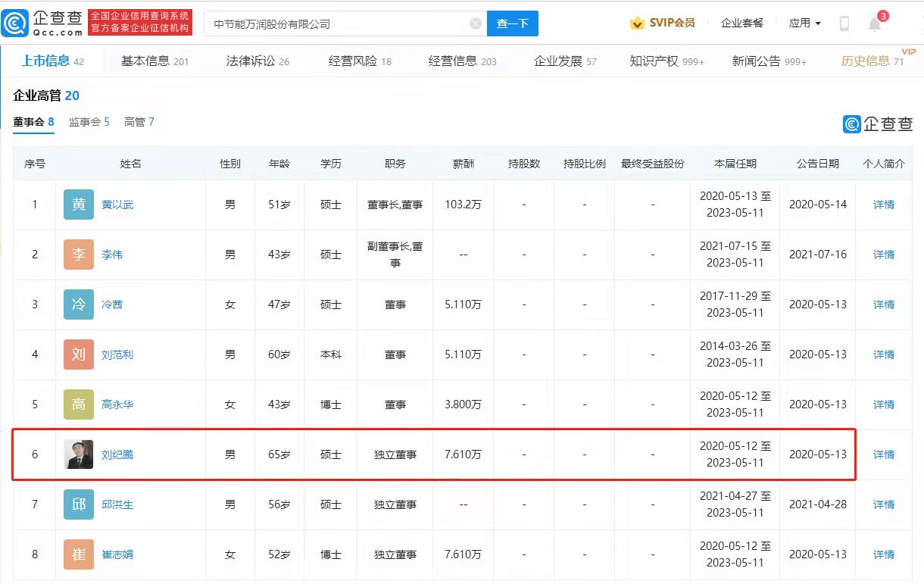
Task: Expand the 应用 dropdown menu
Action: 804,23
